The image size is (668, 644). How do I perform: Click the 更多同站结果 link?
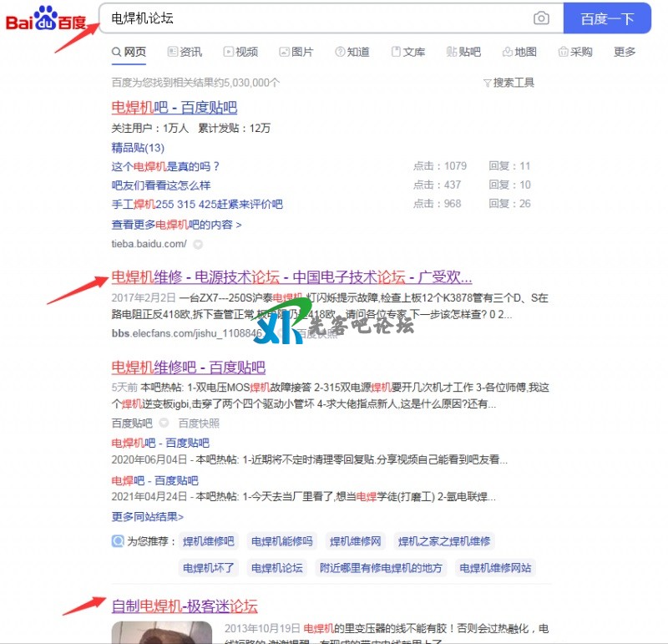tap(148, 517)
